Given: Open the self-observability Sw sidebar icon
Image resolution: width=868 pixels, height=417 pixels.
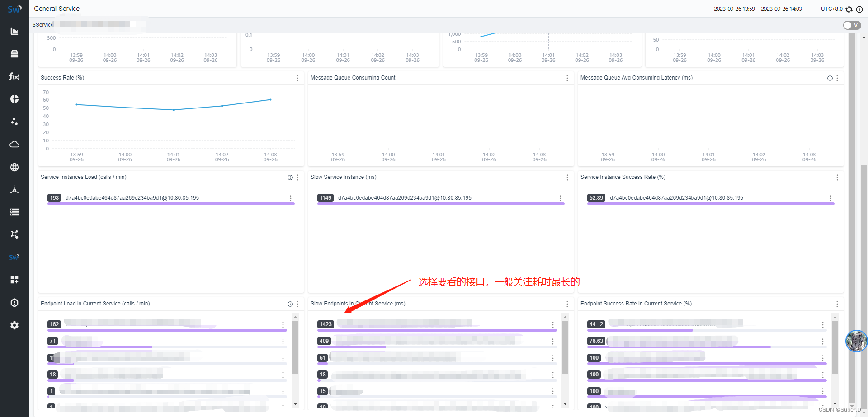Looking at the screenshot, I should pos(14,257).
